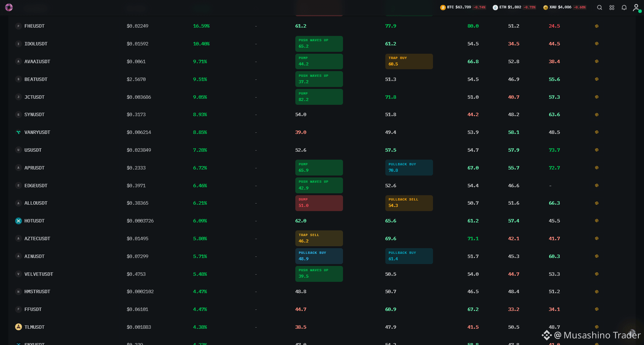
Task: Click the XAU gold price ticker
Action: (x=565, y=7)
